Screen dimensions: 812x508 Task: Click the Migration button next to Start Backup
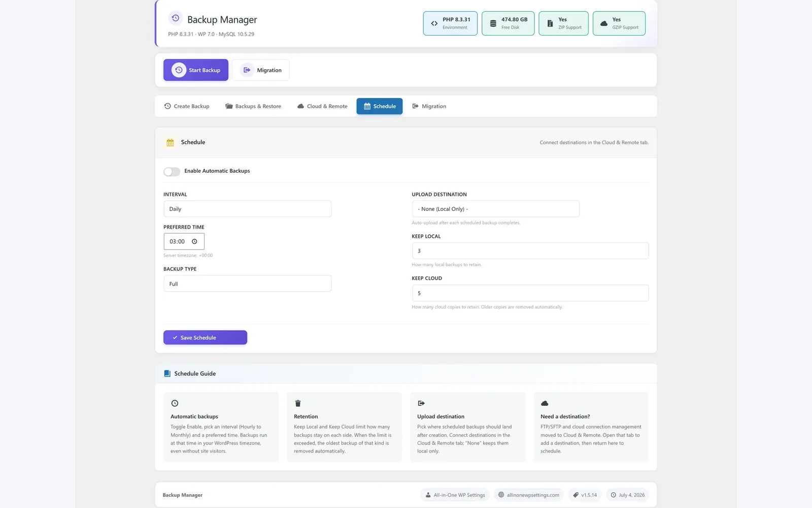pyautogui.click(x=261, y=70)
